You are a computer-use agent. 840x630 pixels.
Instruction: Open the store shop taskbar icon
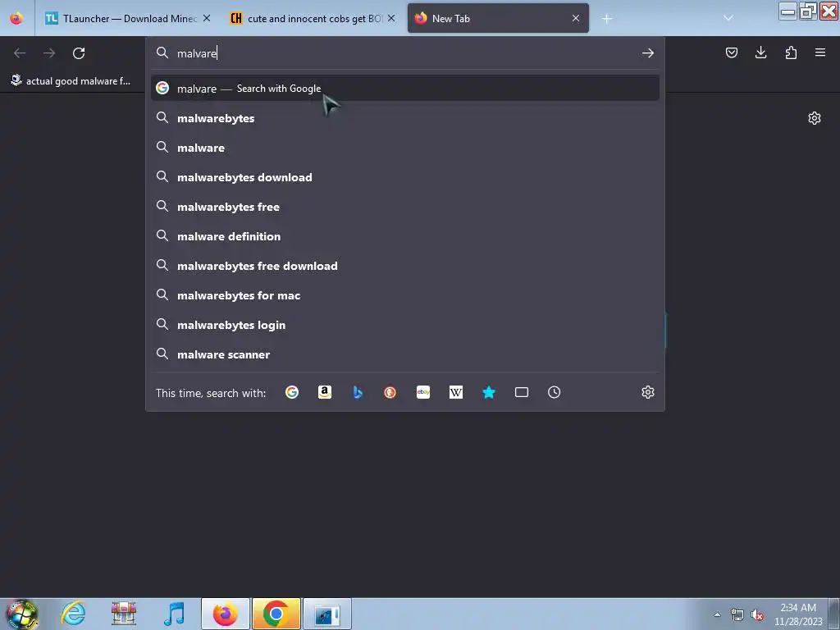tap(124, 614)
